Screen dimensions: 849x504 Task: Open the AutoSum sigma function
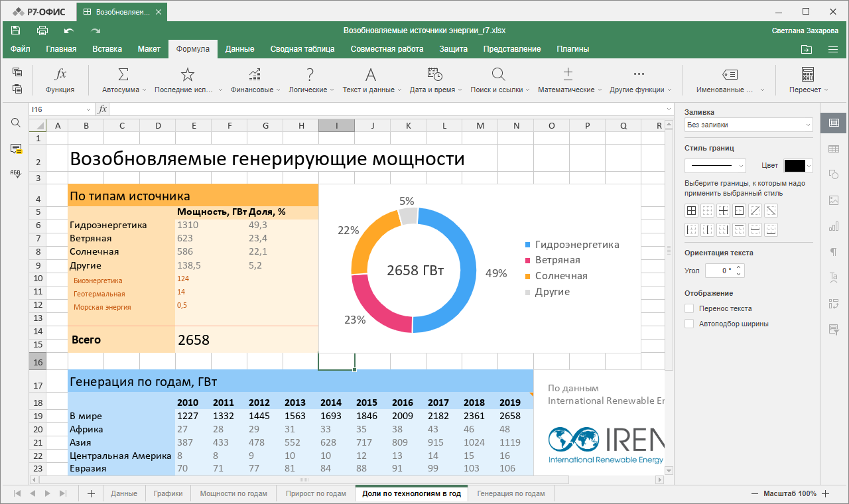[123, 74]
